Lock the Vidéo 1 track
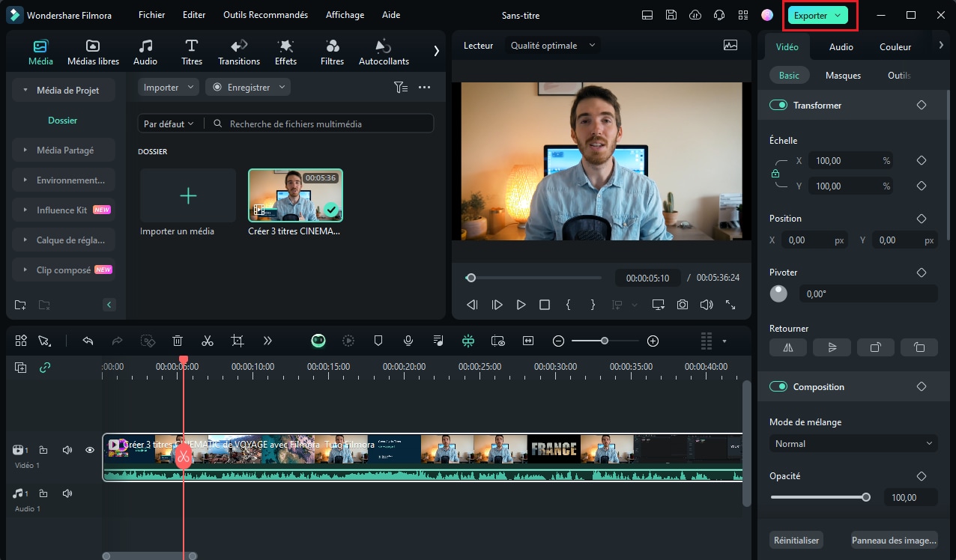This screenshot has width=956, height=560. pyautogui.click(x=43, y=450)
